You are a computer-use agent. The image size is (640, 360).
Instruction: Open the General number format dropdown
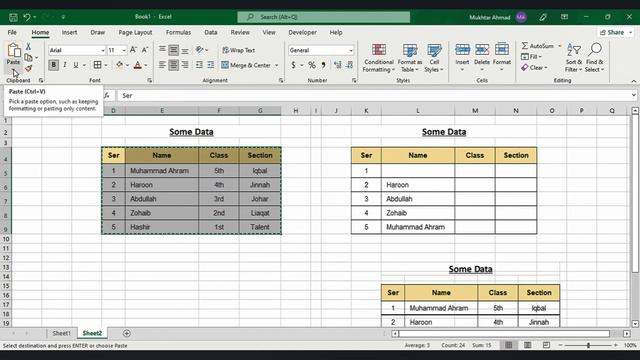coord(351,50)
